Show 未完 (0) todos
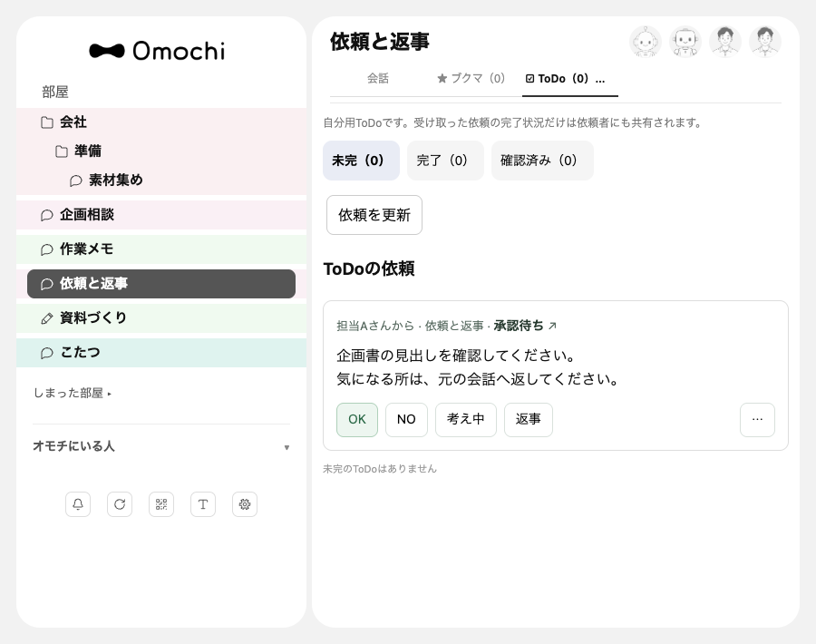The height and width of the screenshot is (644, 816). [x=361, y=161]
